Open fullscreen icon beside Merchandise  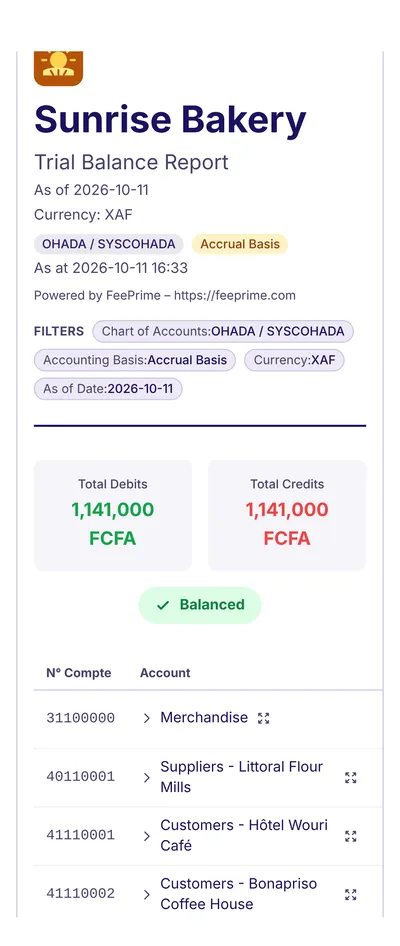[264, 718]
